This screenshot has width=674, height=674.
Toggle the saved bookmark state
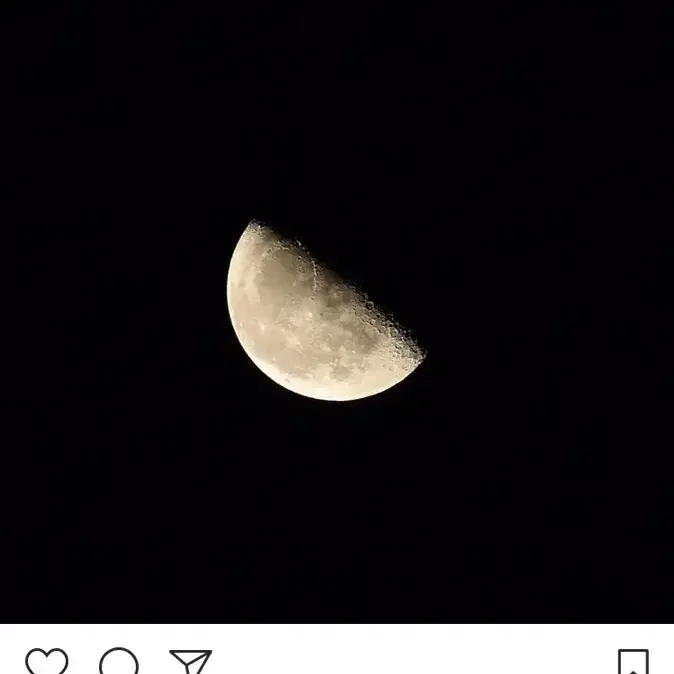click(633, 662)
